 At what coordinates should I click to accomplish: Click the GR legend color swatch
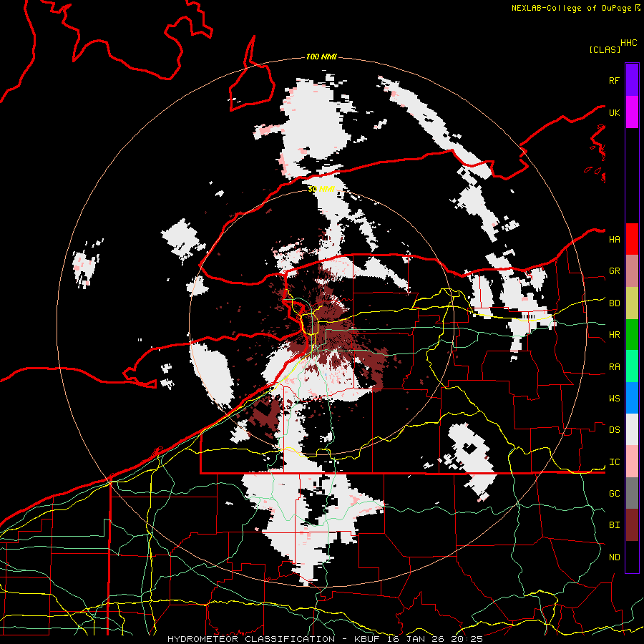point(632,270)
